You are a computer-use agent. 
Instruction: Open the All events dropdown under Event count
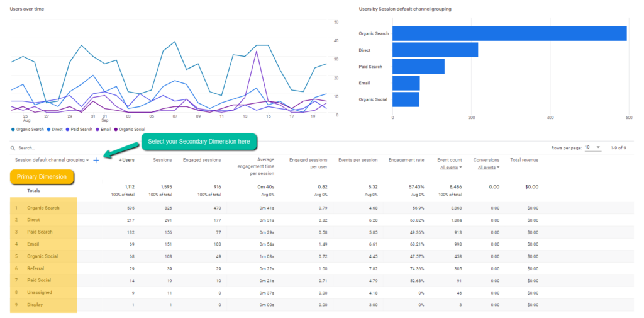click(x=451, y=168)
